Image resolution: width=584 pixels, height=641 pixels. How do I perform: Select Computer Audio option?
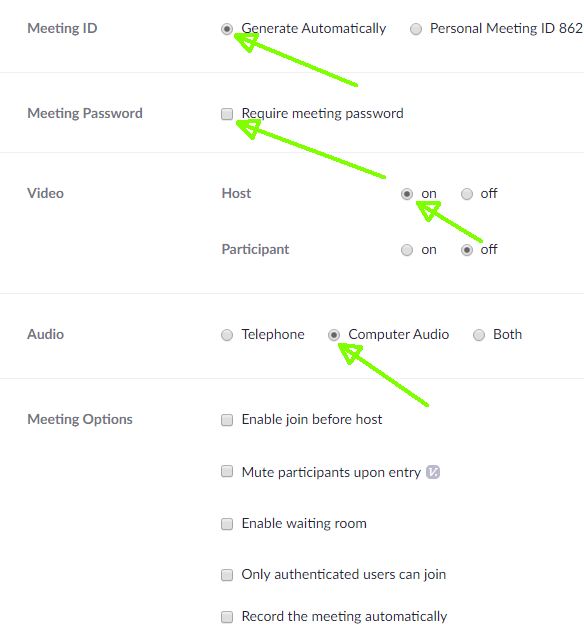coord(334,335)
